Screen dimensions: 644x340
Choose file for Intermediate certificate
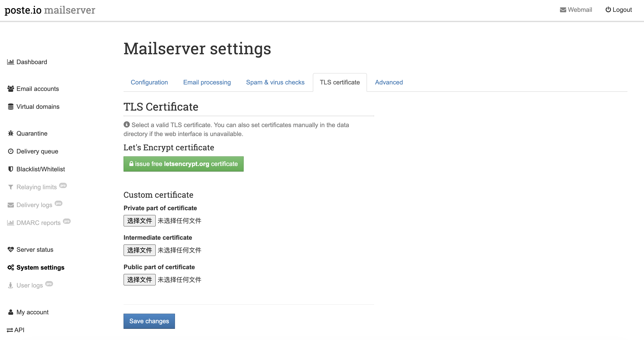point(139,250)
